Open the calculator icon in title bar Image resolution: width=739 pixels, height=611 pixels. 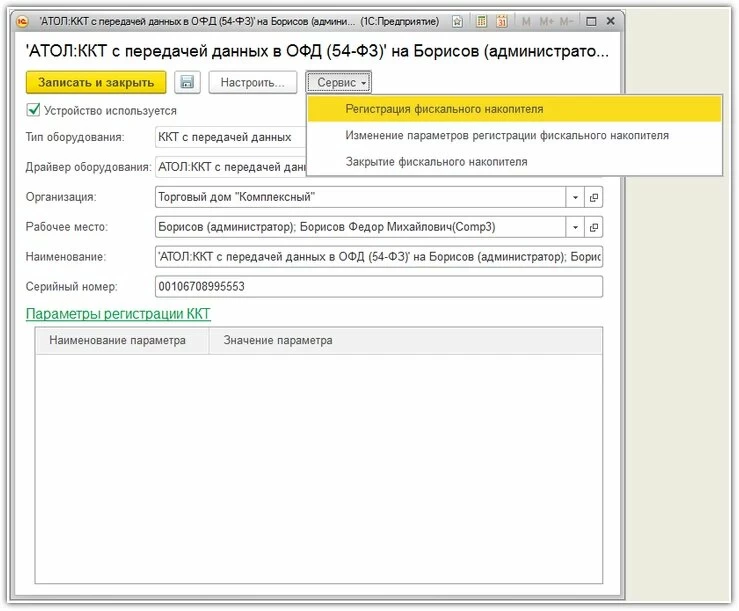[x=481, y=21]
